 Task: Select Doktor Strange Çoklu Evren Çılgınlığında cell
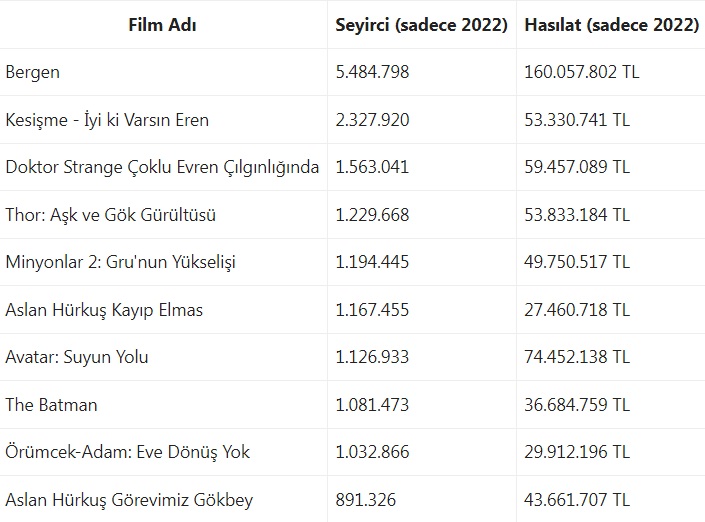(162, 167)
